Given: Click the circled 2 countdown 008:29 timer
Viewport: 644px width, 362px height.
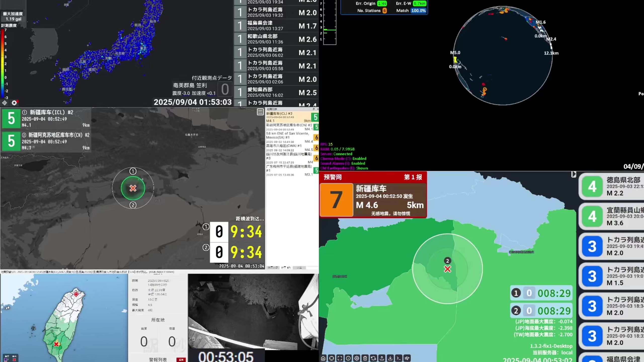Looking at the screenshot, I should pos(541,311).
